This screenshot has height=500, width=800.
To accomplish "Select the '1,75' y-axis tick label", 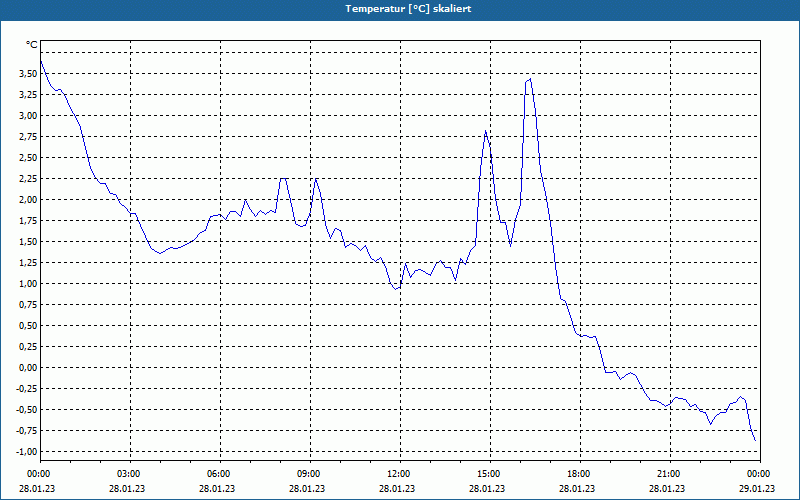I will 28,220.
